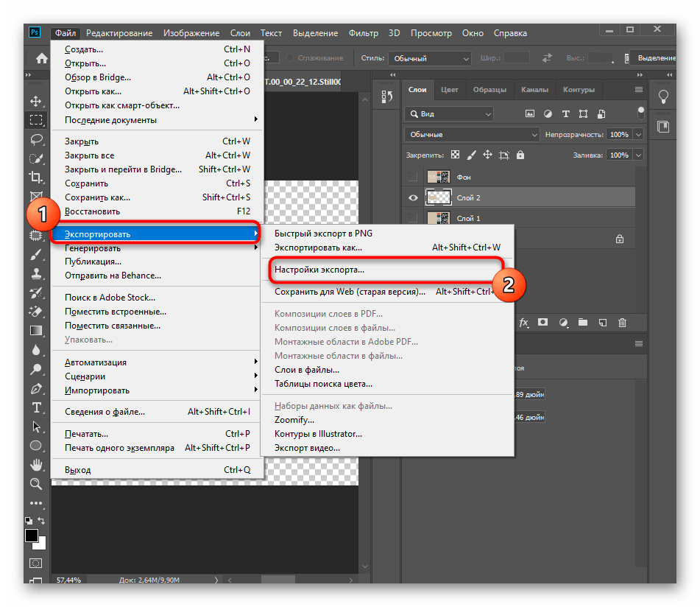Toggle the Сглаживание checkbox
Screen dimensions: 700x607
(x=290, y=57)
